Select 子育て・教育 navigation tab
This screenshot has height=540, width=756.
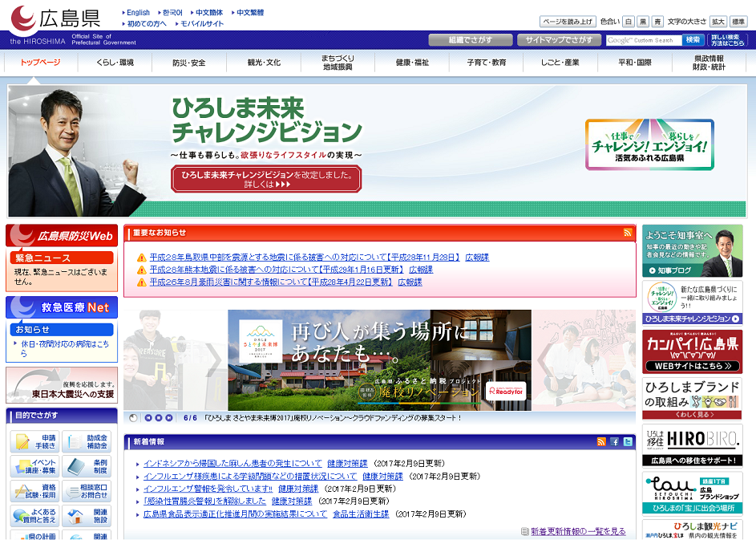[x=487, y=63]
